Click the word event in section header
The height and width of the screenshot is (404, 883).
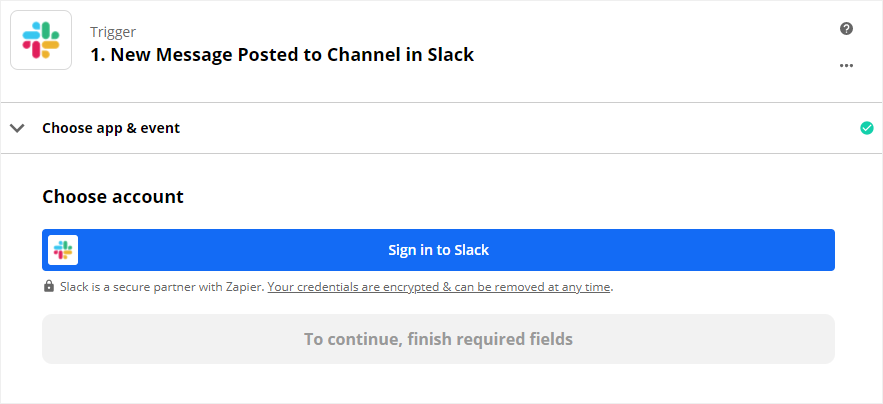pos(160,128)
